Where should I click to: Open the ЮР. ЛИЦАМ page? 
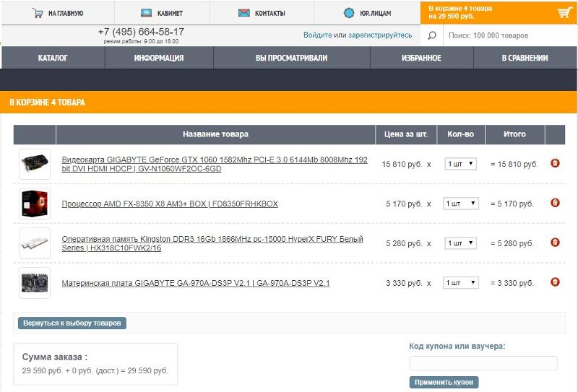368,13
